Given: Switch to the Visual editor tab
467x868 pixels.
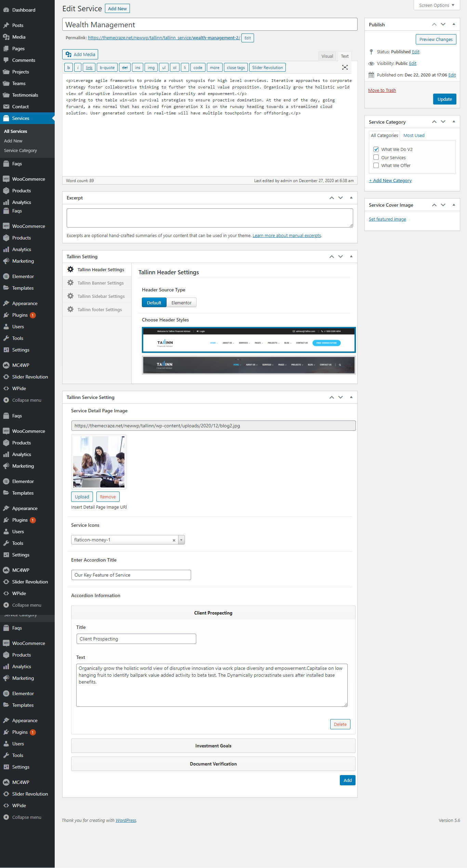Looking at the screenshot, I should click(x=327, y=56).
